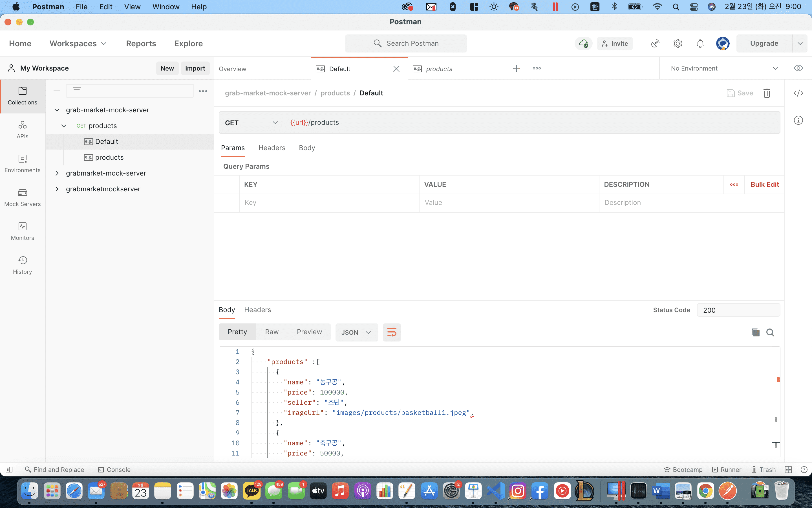Click the collections view more actions dots
Screen dimensions: 812x508
203,91
